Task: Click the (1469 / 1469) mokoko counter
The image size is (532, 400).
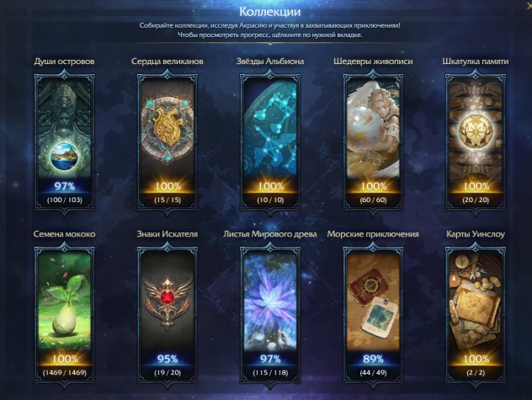Action: (65, 372)
